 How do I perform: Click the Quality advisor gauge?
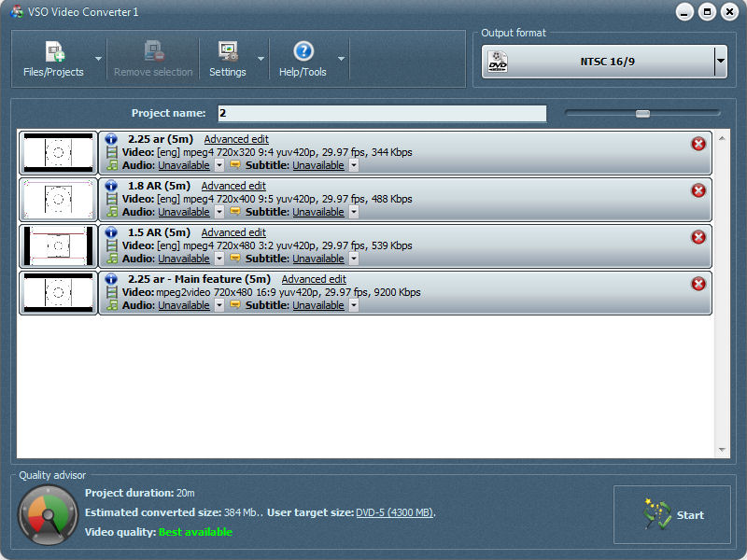[49, 515]
